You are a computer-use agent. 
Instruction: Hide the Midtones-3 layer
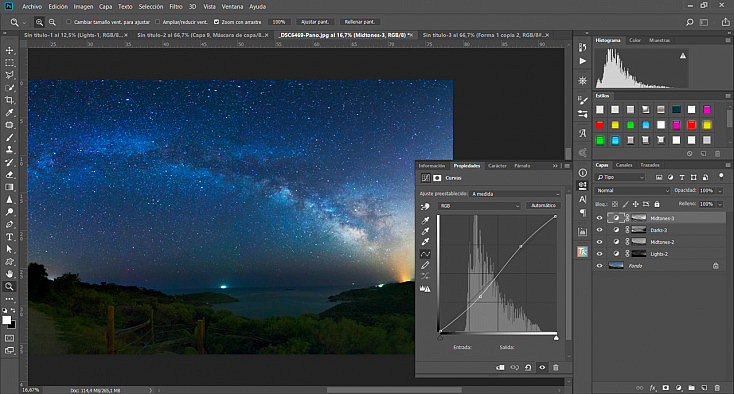click(599, 218)
